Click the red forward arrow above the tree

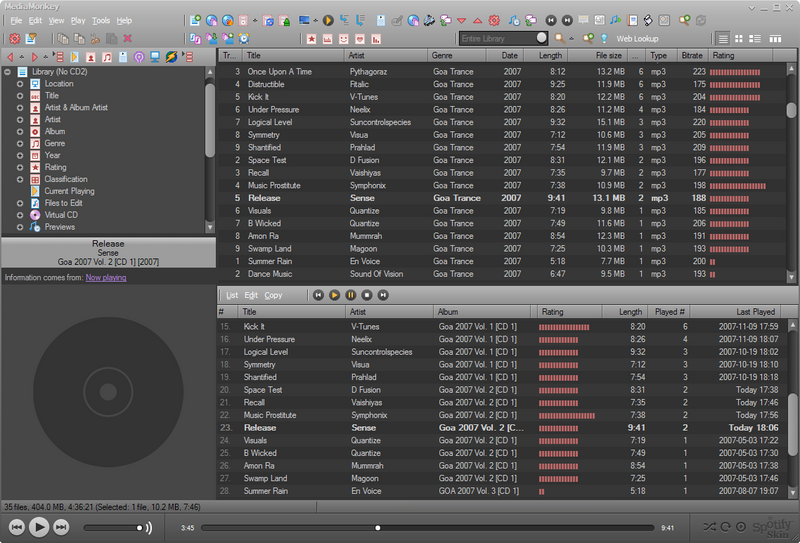(35, 57)
